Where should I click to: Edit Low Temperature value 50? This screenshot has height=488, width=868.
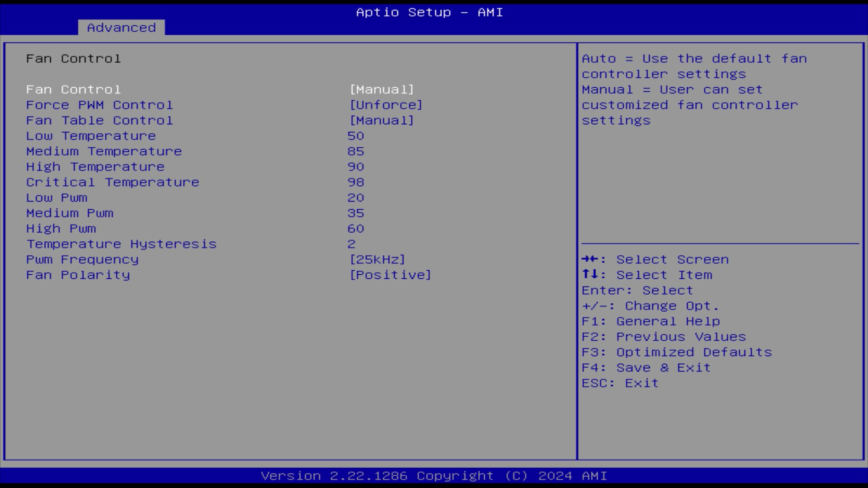pyautogui.click(x=356, y=136)
